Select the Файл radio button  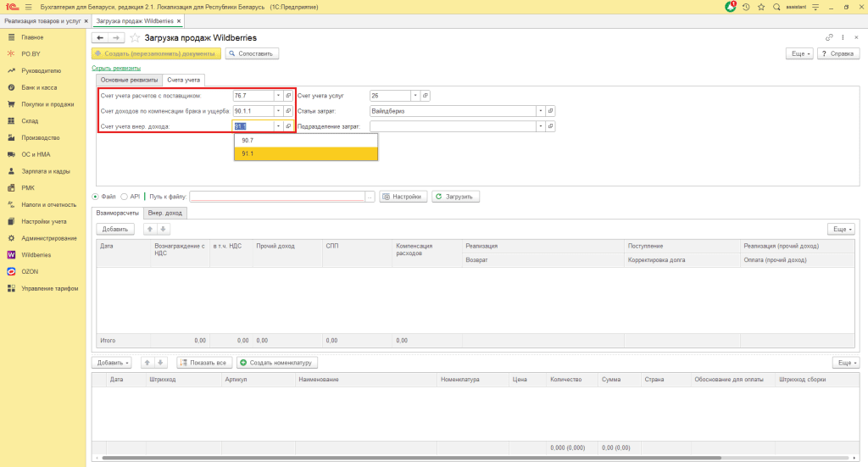click(x=95, y=196)
